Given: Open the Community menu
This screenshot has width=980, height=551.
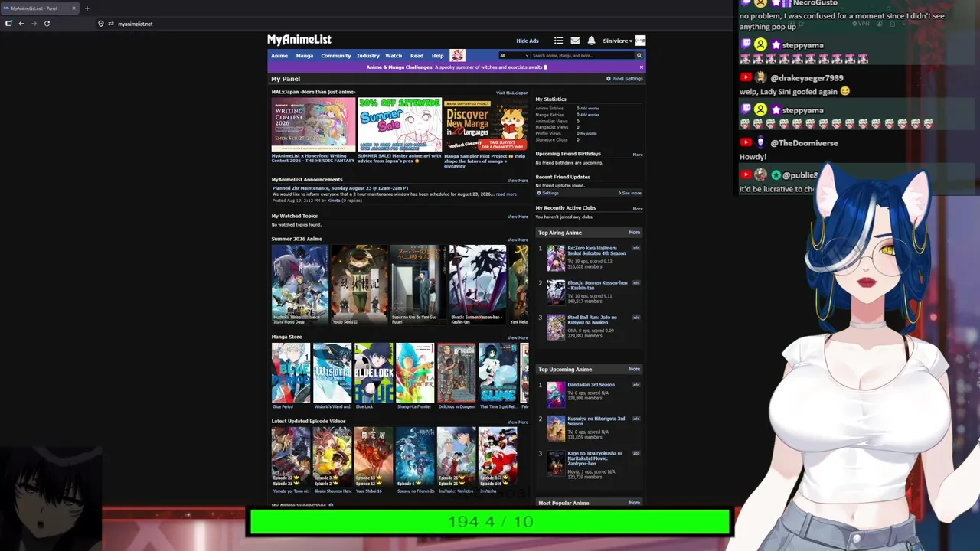Looking at the screenshot, I should 336,56.
